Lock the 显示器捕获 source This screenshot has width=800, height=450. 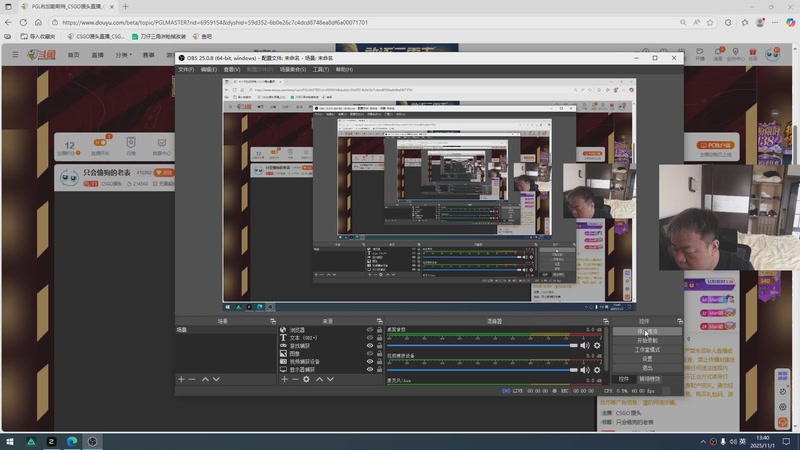tap(379, 369)
